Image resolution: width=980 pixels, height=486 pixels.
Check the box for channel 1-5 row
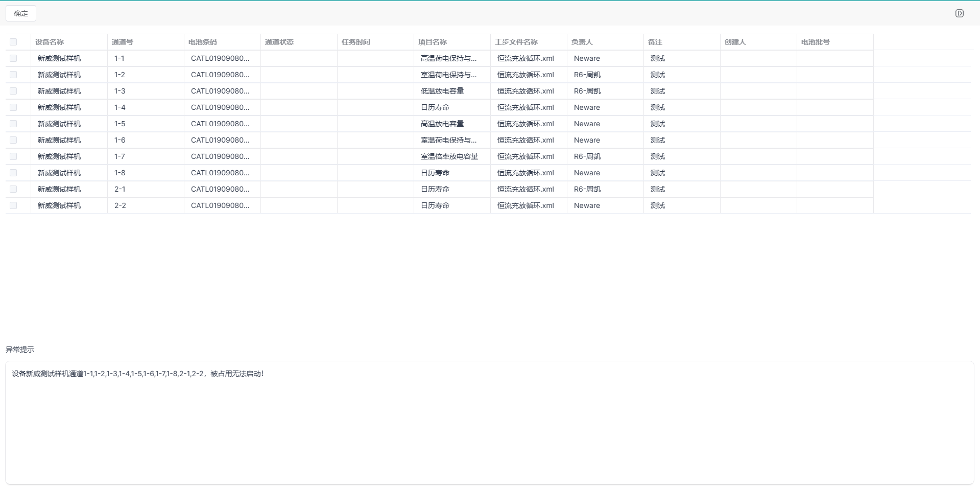point(13,124)
